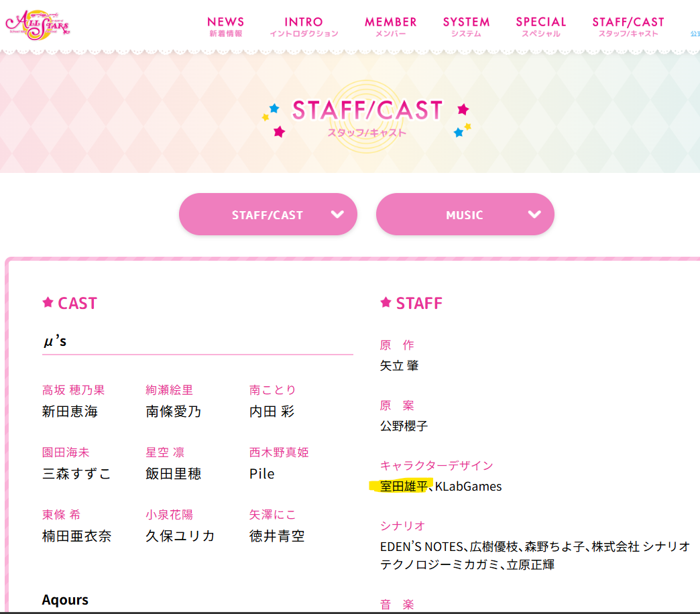
Task: Open the NEWS menu item
Action: tap(226, 27)
